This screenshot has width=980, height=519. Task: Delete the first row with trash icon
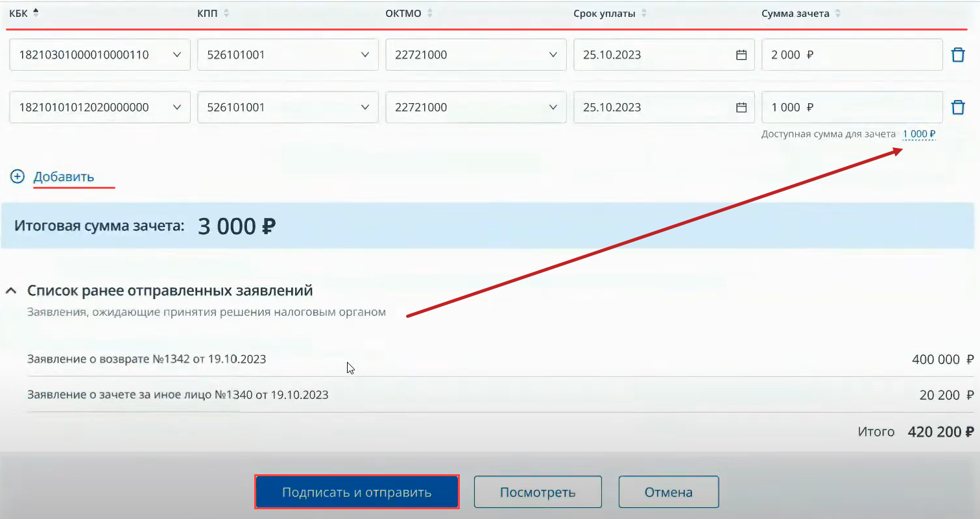click(957, 55)
